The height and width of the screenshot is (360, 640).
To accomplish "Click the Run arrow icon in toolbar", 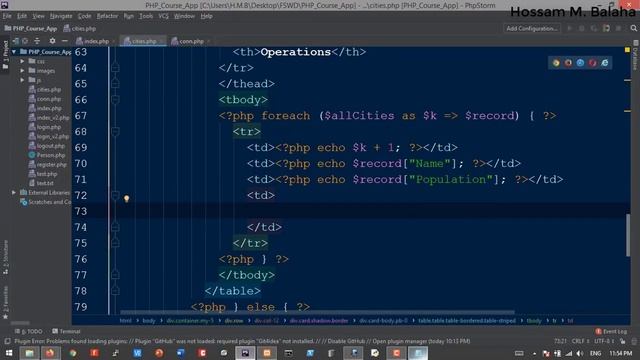I will tap(569, 29).
